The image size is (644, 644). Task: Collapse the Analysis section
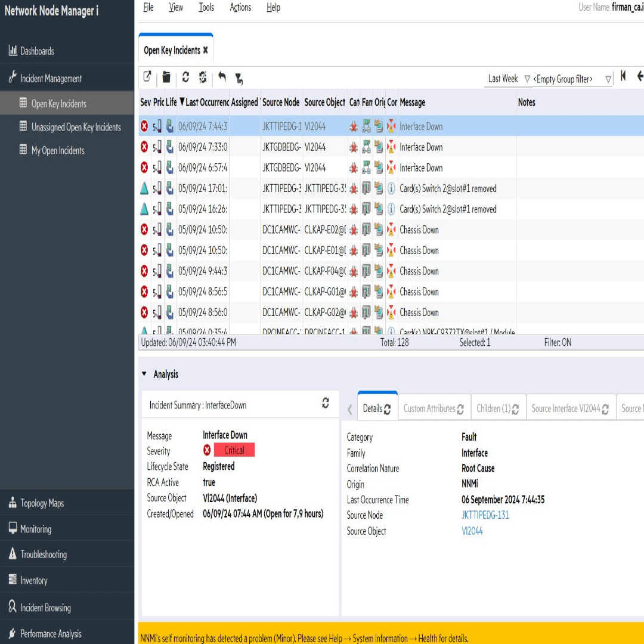click(144, 374)
